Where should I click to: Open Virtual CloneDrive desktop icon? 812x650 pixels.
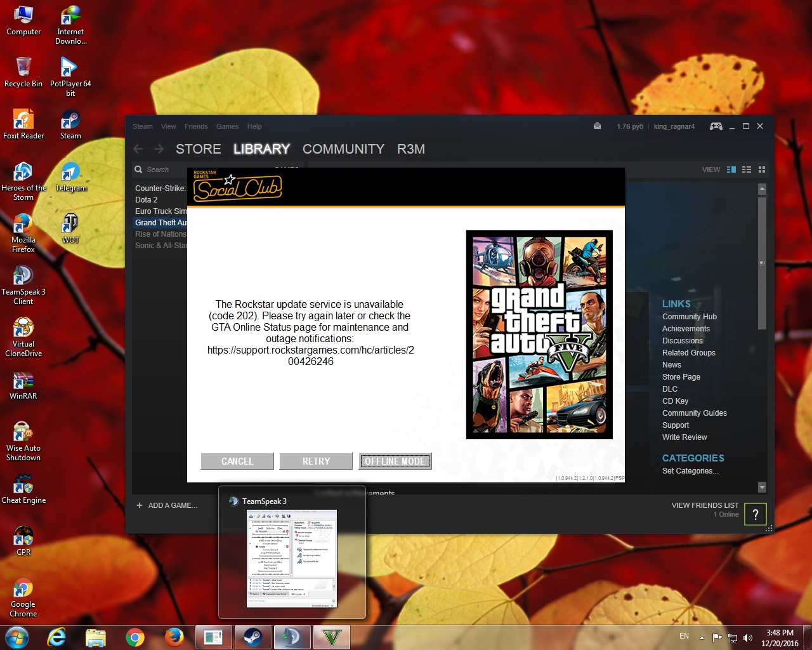23,337
